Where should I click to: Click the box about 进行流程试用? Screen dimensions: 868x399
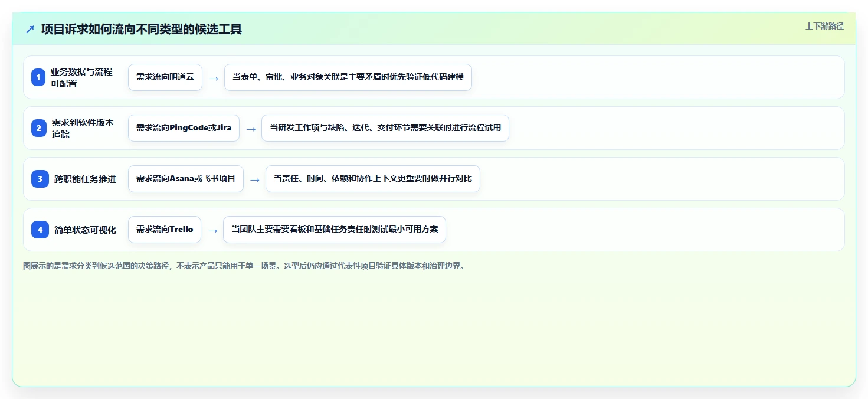pos(385,128)
